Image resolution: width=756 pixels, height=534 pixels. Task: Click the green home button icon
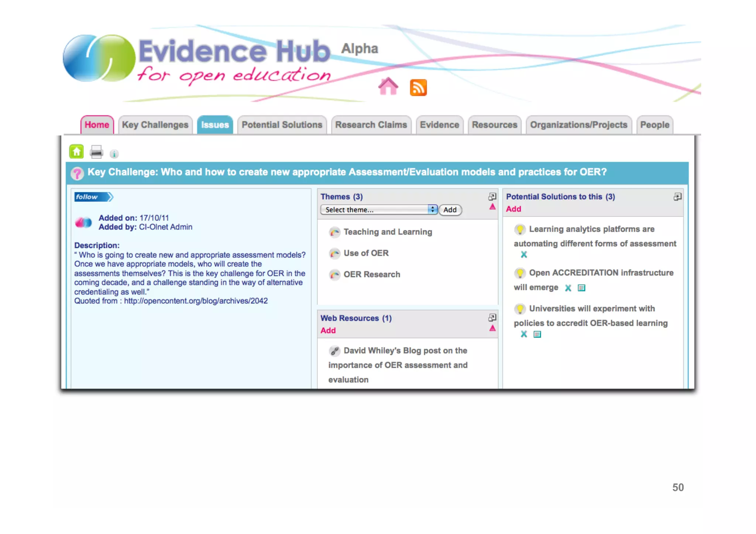(76, 151)
